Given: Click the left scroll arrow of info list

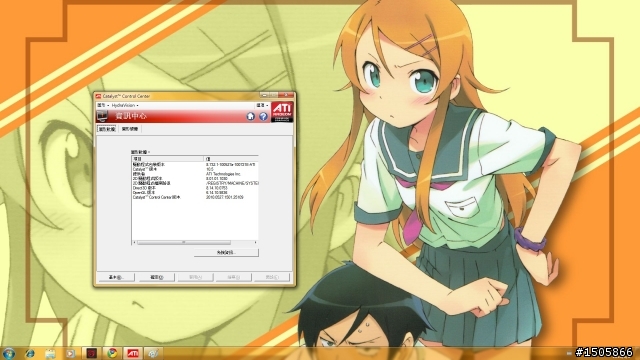Looking at the screenshot, I should (134, 242).
